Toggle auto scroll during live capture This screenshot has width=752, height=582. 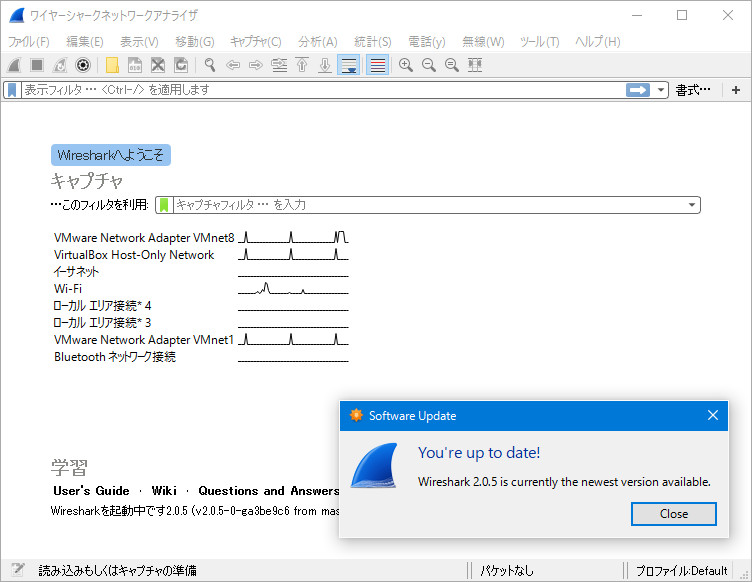pos(349,65)
